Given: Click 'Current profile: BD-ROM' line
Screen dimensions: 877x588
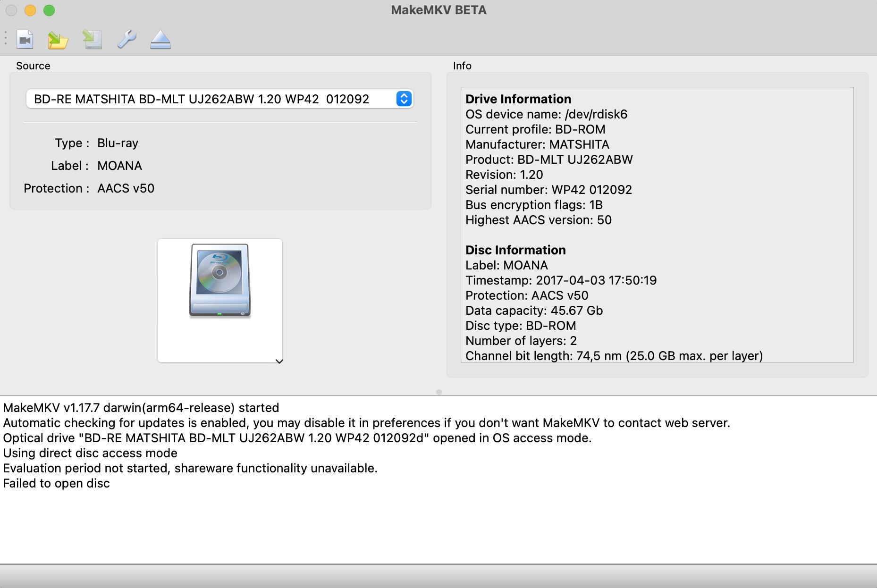Looking at the screenshot, I should tap(535, 129).
